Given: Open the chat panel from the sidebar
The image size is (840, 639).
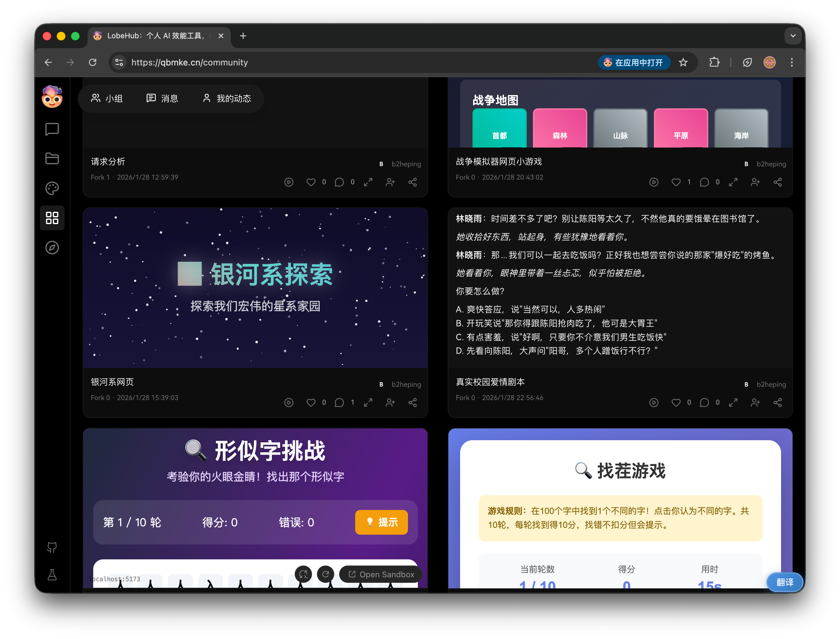Looking at the screenshot, I should click(x=52, y=129).
